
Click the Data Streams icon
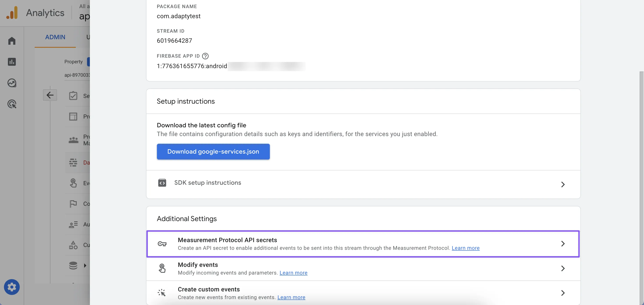tap(73, 163)
